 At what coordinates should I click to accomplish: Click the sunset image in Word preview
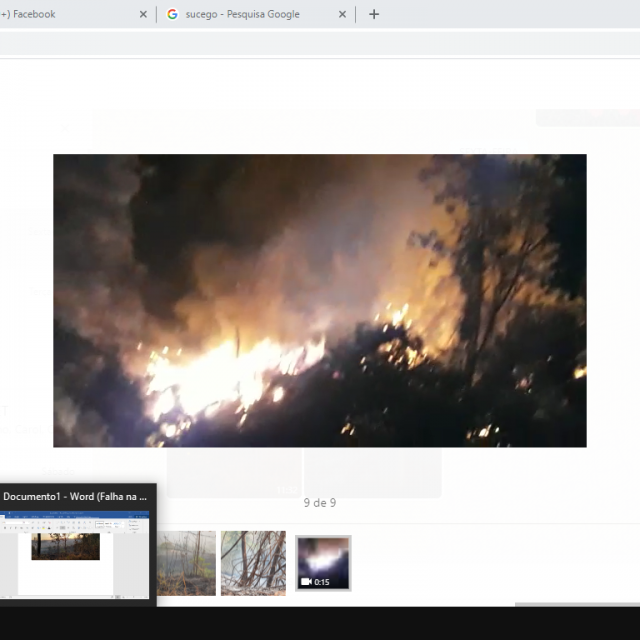[x=66, y=546]
